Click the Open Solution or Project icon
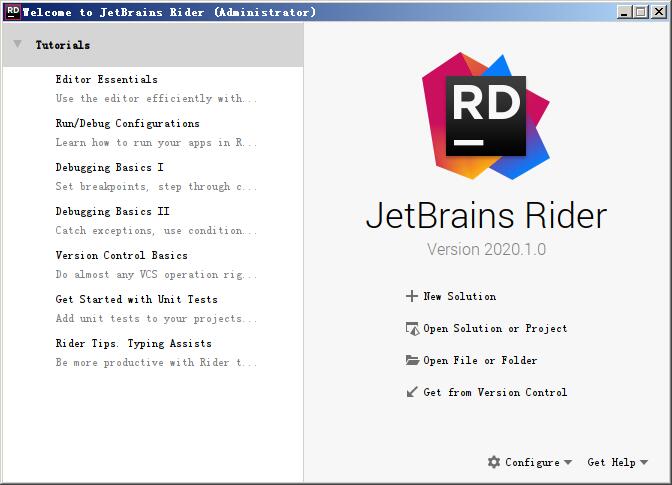 (412, 329)
